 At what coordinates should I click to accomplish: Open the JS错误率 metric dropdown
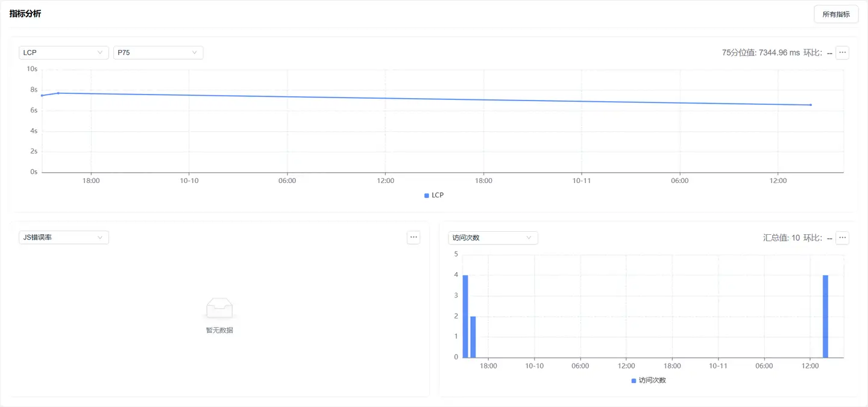63,237
